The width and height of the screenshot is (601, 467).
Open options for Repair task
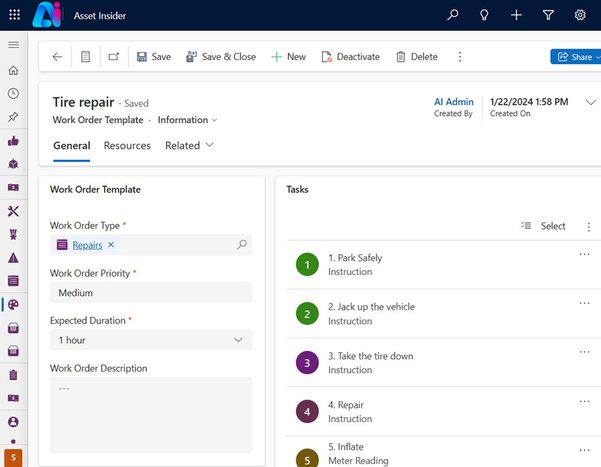[584, 401]
